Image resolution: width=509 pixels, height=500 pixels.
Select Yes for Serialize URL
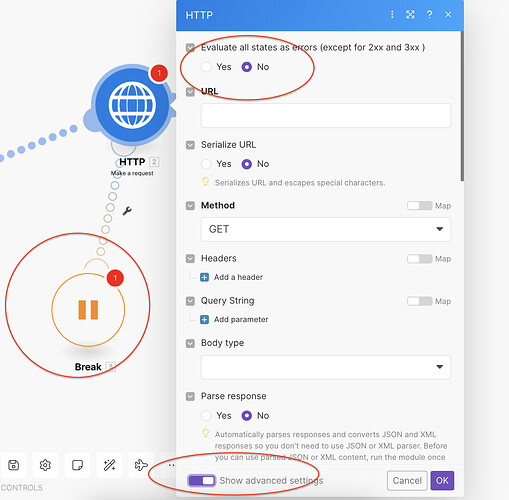point(206,164)
